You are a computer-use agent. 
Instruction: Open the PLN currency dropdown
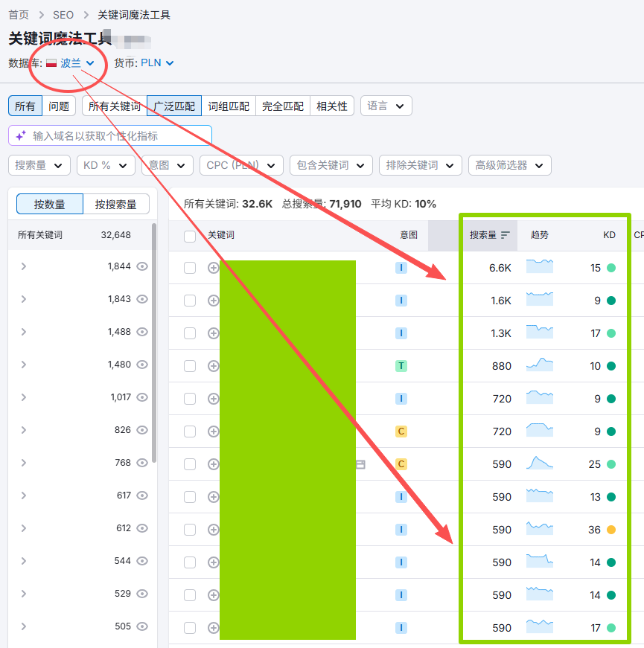[x=157, y=62]
